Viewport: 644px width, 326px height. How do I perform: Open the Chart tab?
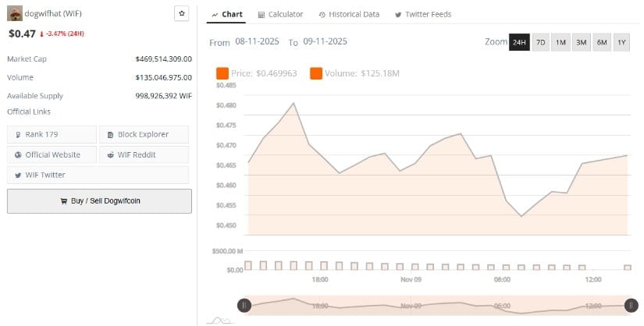[x=226, y=14]
